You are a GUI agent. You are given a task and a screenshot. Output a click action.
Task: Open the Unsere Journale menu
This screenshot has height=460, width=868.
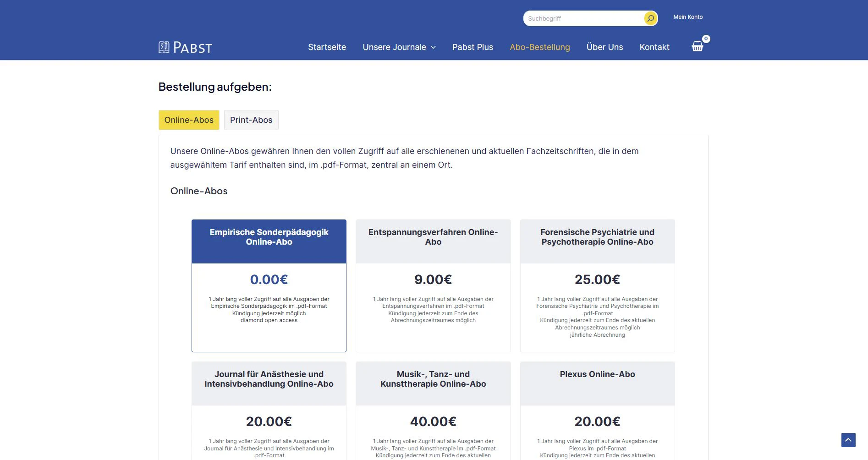click(x=394, y=47)
